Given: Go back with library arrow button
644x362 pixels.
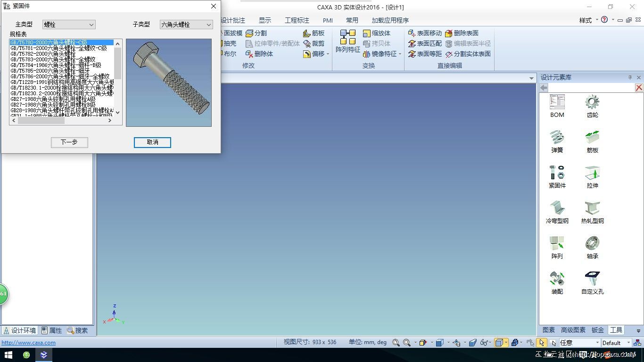Looking at the screenshot, I should point(544,88).
